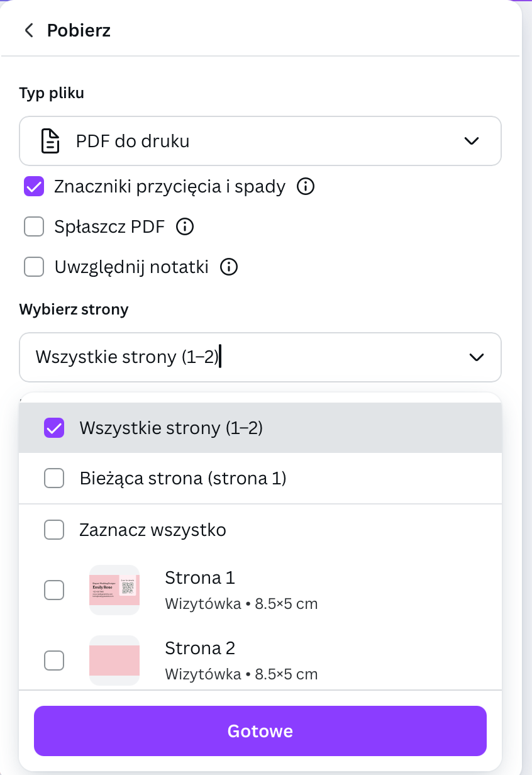Screen dimensions: 532x775
Task: Select the Strona 2 checkbox
Action: point(54,661)
